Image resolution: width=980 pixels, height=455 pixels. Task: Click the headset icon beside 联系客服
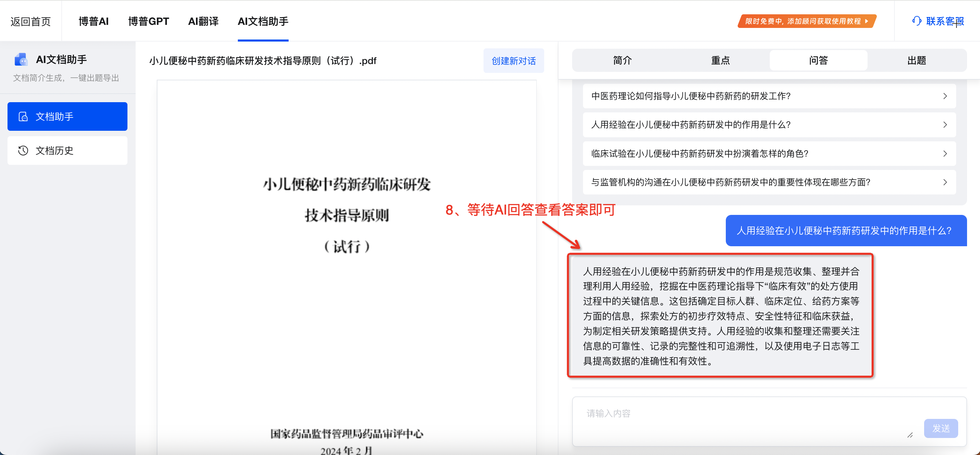pos(917,21)
